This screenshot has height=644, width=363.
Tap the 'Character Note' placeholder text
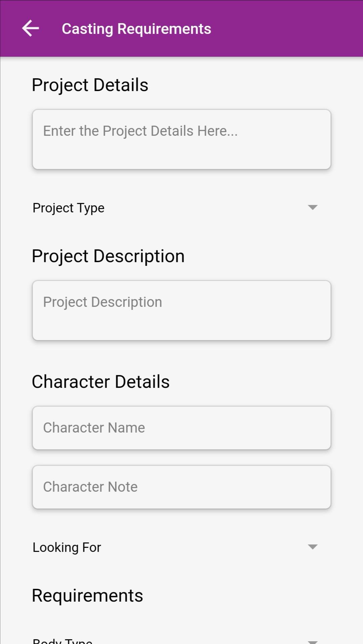tap(90, 487)
